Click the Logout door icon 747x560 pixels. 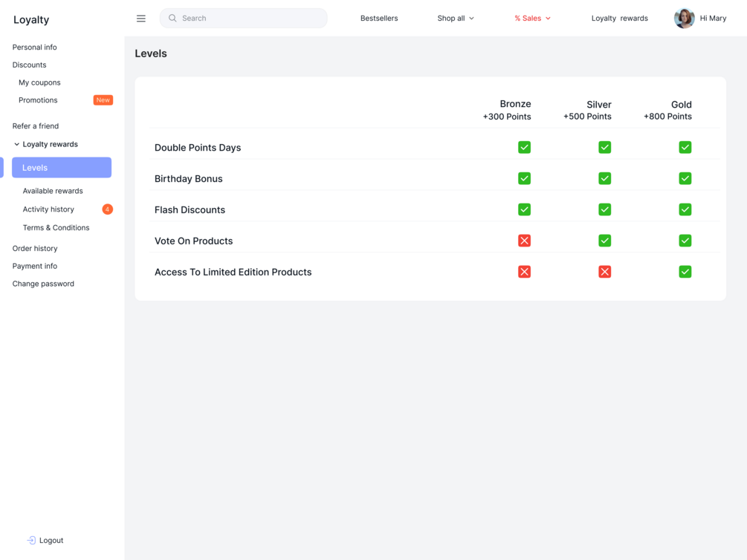31,541
